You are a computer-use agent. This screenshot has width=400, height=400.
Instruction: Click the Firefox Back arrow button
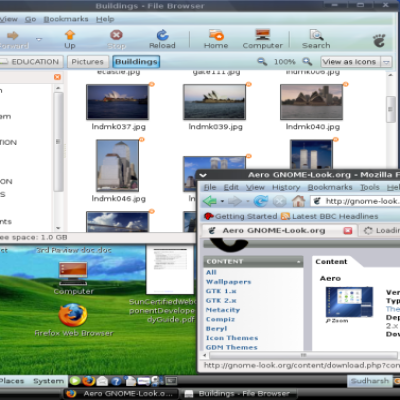coord(210,201)
